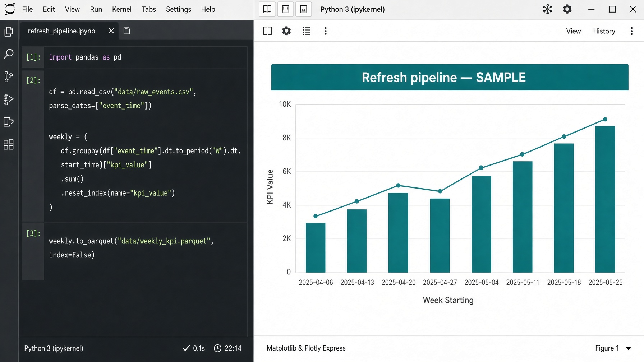Click the import pandas code line
Screen dimensions: 644x362
[x=85, y=57]
